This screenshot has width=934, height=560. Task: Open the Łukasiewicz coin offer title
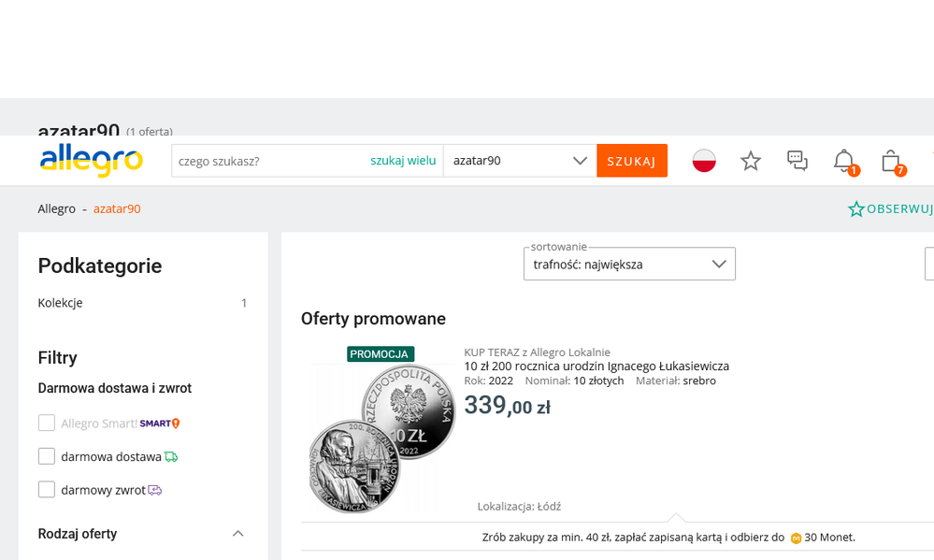pyautogui.click(x=596, y=366)
